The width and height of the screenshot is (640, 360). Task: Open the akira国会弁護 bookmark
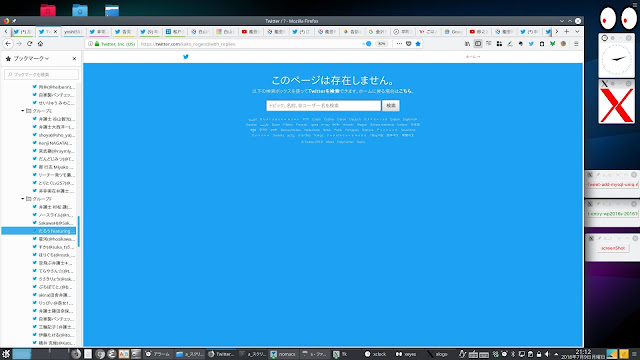pyautogui.click(x=53, y=295)
